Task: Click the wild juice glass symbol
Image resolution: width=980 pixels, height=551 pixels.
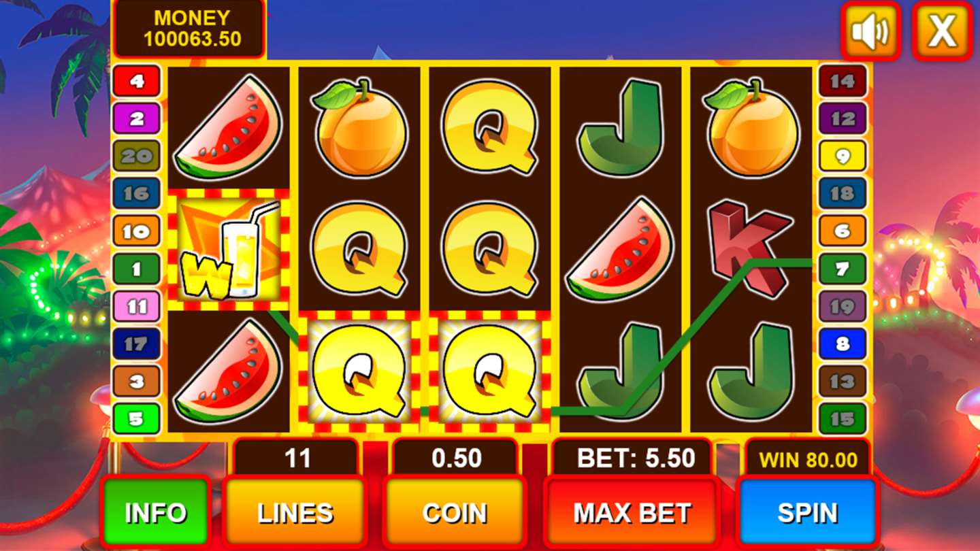Action: pos(228,250)
